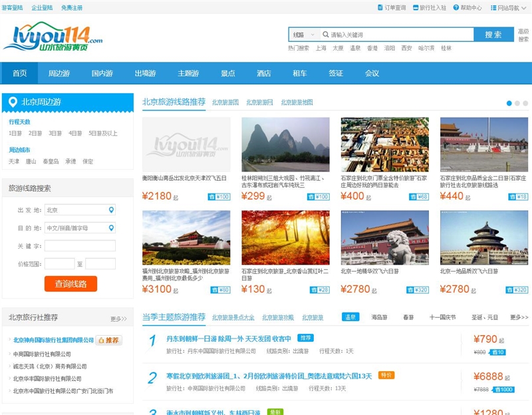This screenshot has width=532, height=415.
Task: Open the 线路 search category dropdown
Action: pos(303,33)
